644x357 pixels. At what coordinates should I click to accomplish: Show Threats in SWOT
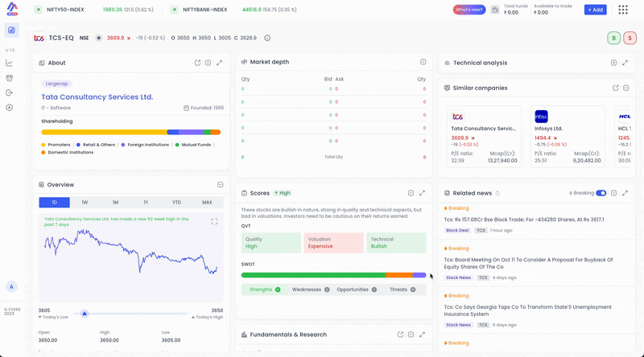click(x=402, y=289)
